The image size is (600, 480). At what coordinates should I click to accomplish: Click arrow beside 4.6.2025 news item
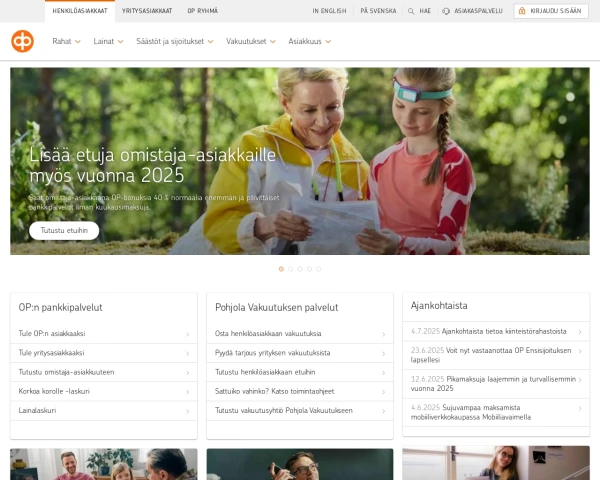pos(580,408)
